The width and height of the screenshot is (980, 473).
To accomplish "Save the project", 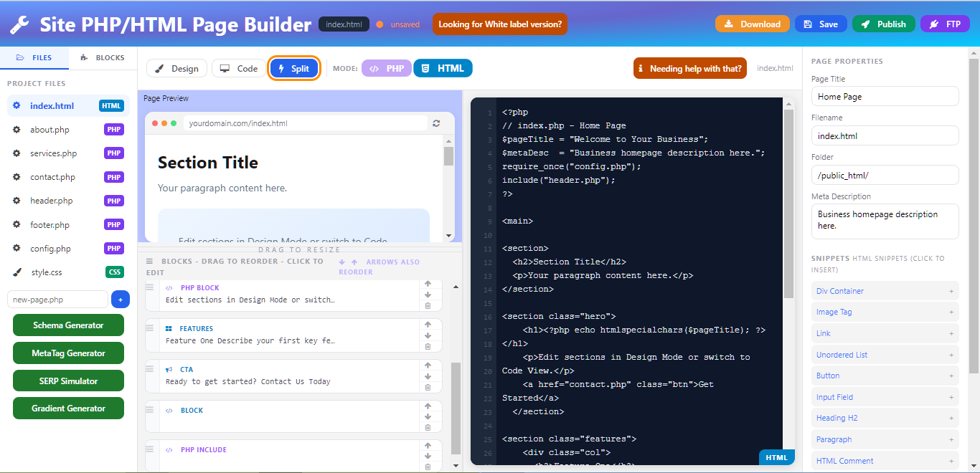I will point(821,24).
